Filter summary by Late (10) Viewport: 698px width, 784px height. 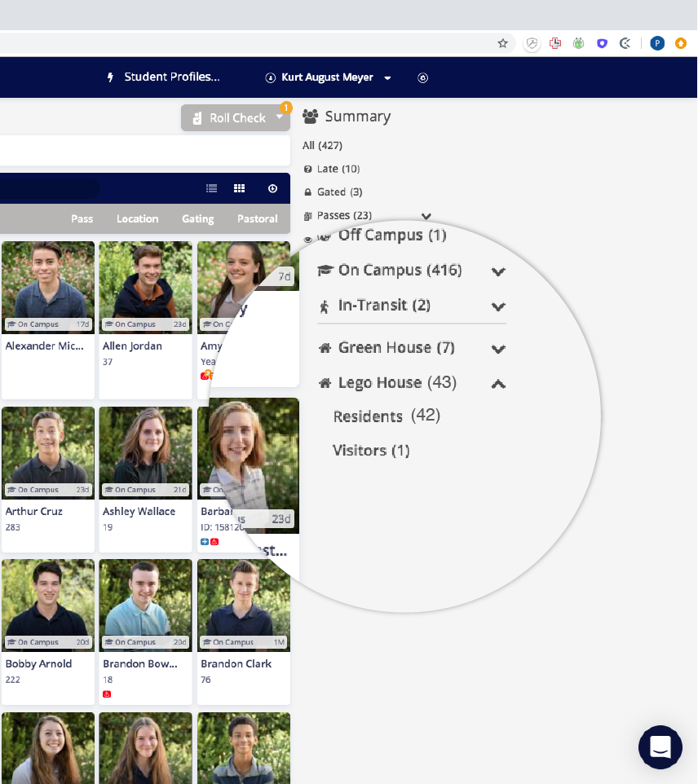pos(338,169)
